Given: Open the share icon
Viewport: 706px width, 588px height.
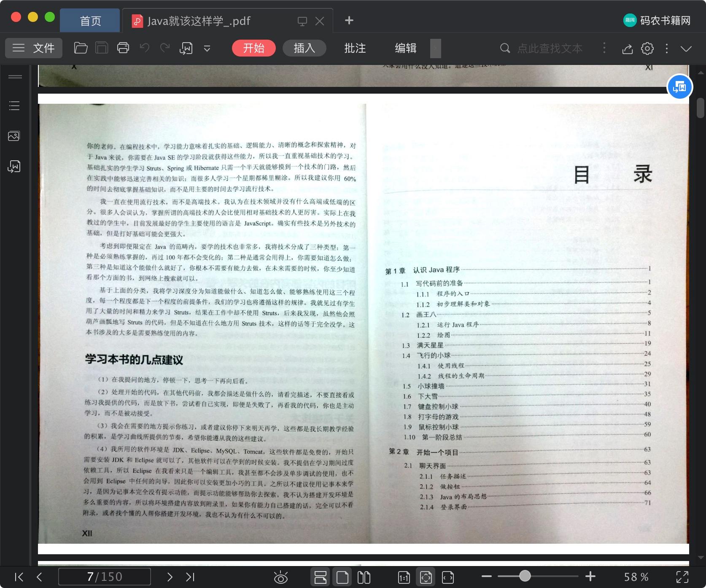Looking at the screenshot, I should [x=628, y=49].
